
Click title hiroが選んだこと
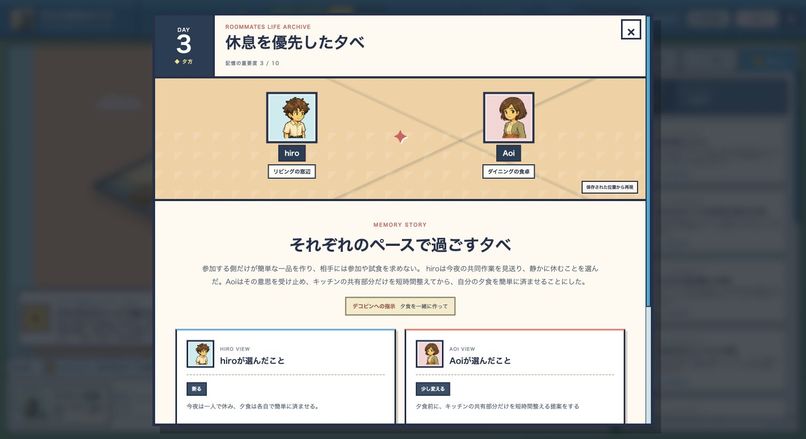(x=252, y=361)
